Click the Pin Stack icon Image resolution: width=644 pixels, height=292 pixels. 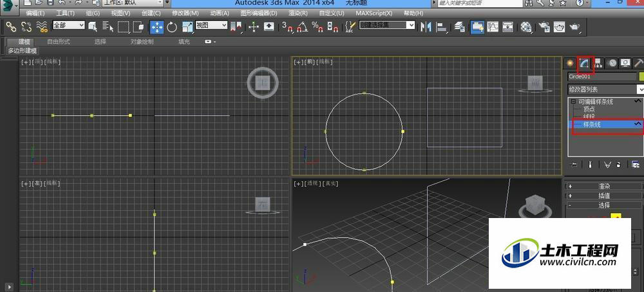574,165
